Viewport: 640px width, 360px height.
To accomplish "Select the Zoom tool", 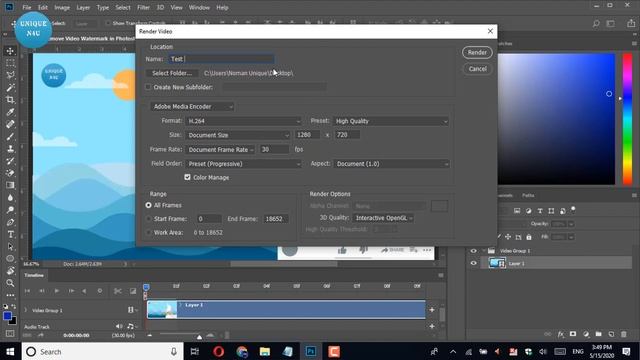I will [x=10, y=283].
